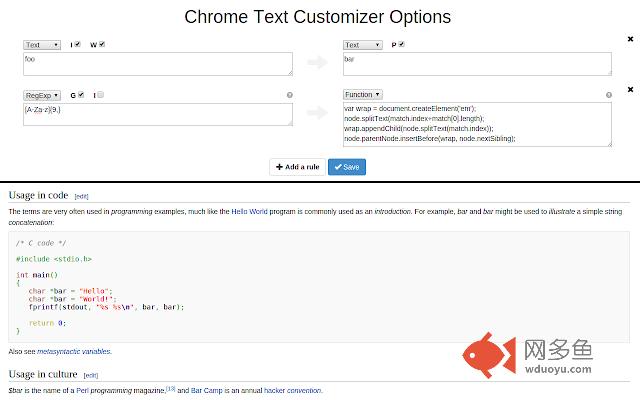Enable the I checkbox in RegExp rule
The height and width of the screenshot is (400, 640).
point(100,95)
